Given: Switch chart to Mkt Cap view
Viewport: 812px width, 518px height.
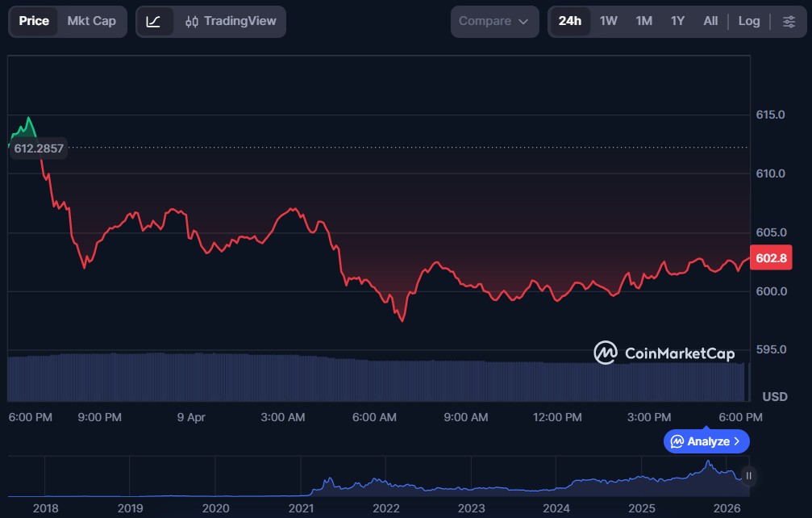Looking at the screenshot, I should (x=91, y=22).
